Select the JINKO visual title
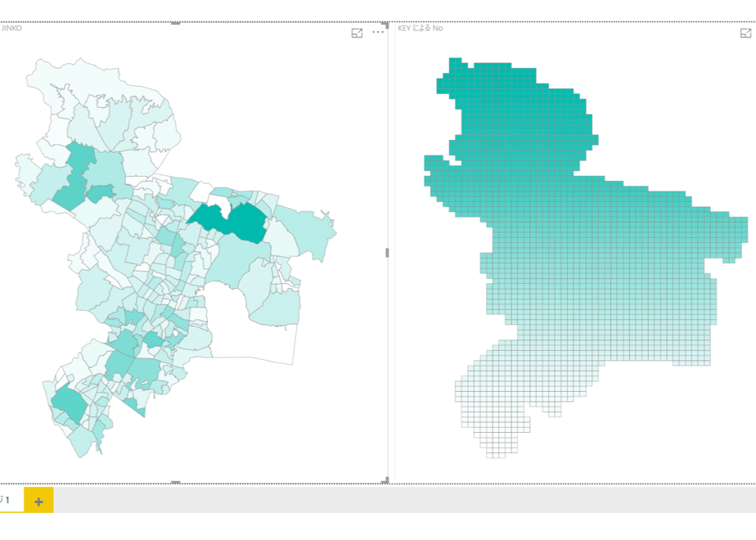This screenshot has height=540, width=756. (11, 29)
